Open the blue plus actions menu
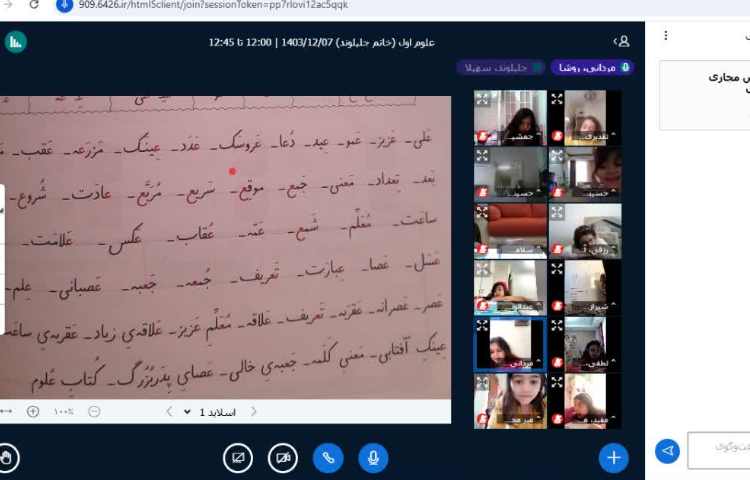Viewport: 750px width, 480px height. pos(614,458)
